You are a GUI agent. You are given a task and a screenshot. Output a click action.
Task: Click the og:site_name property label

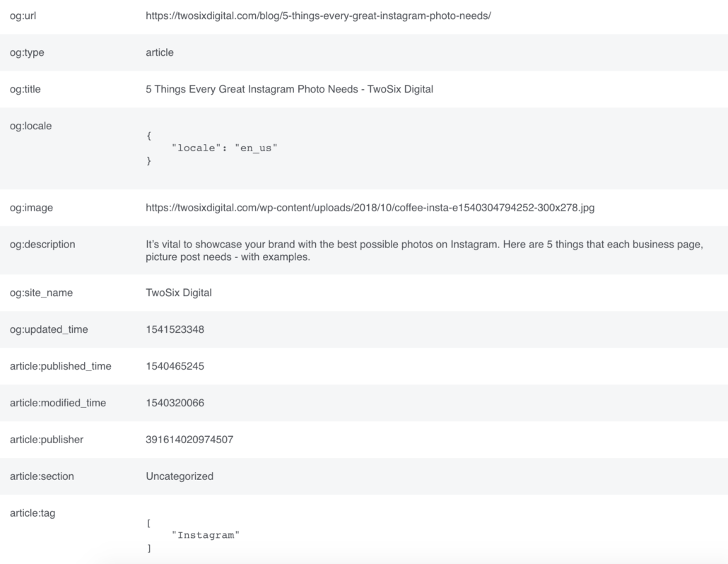point(41,293)
